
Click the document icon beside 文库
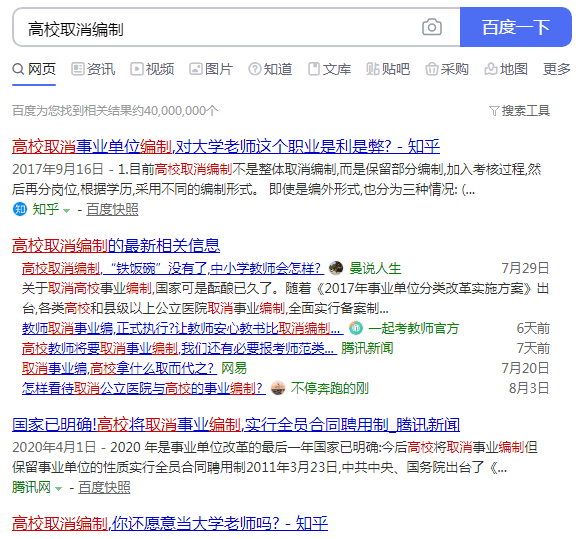(314, 69)
